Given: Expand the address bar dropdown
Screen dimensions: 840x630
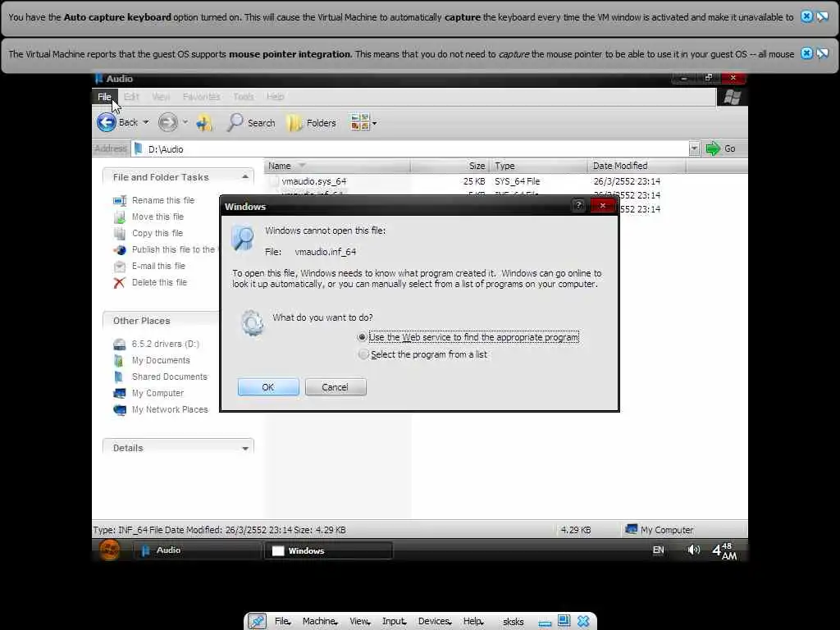Looking at the screenshot, I should click(x=694, y=149).
